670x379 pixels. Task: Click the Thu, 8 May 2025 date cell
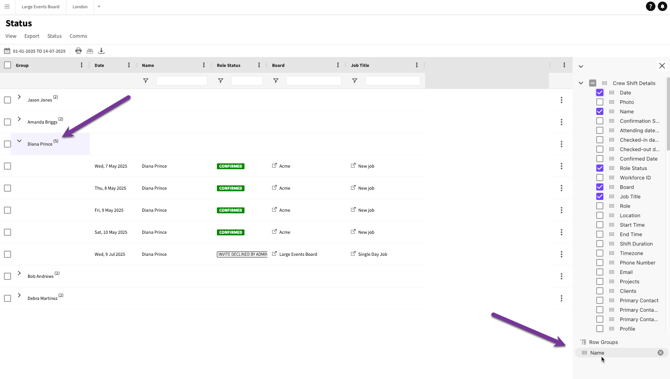click(x=110, y=188)
